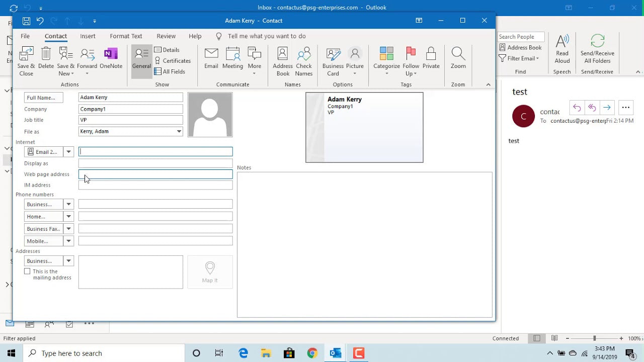Check This is the mailing address
This screenshot has height=362, width=644.
click(x=27, y=271)
